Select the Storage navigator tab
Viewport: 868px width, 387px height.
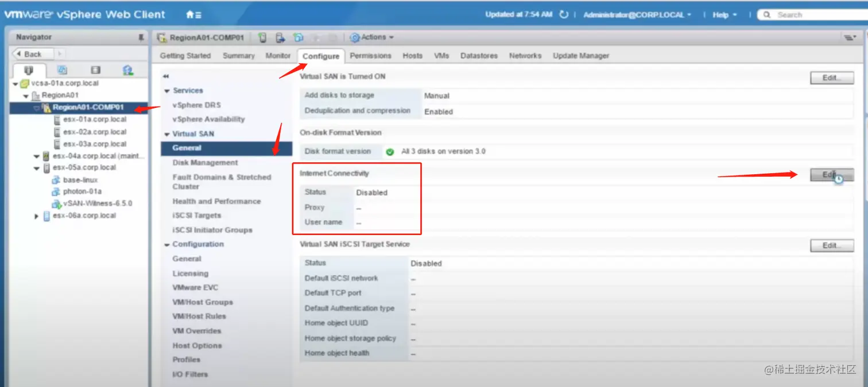[95, 70]
